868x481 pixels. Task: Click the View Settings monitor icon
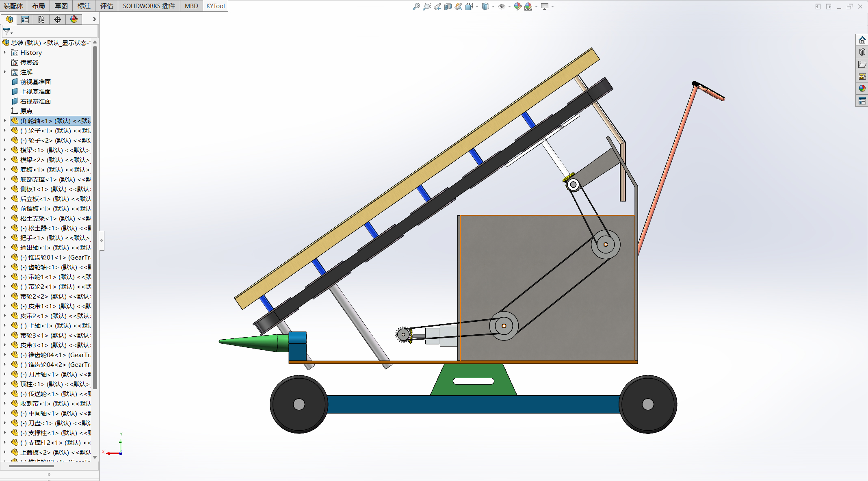[x=545, y=6]
